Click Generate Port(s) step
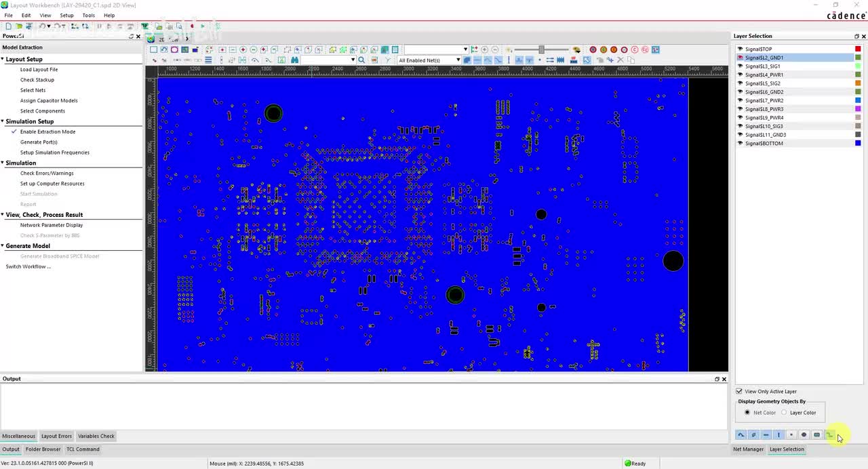The height and width of the screenshot is (469, 868). pos(39,142)
